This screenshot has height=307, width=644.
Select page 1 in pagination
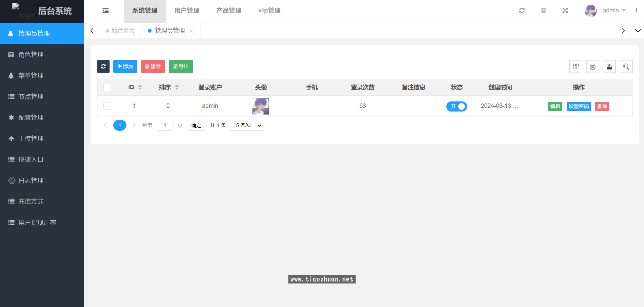(x=120, y=125)
